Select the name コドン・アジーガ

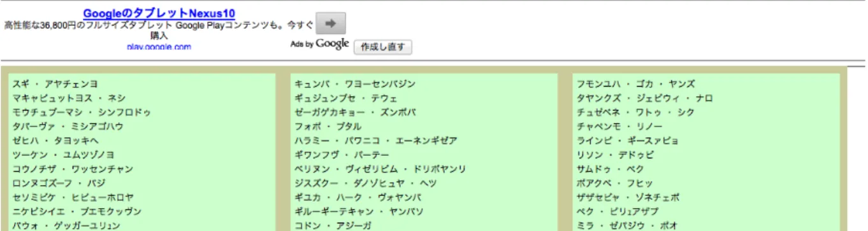point(333,226)
